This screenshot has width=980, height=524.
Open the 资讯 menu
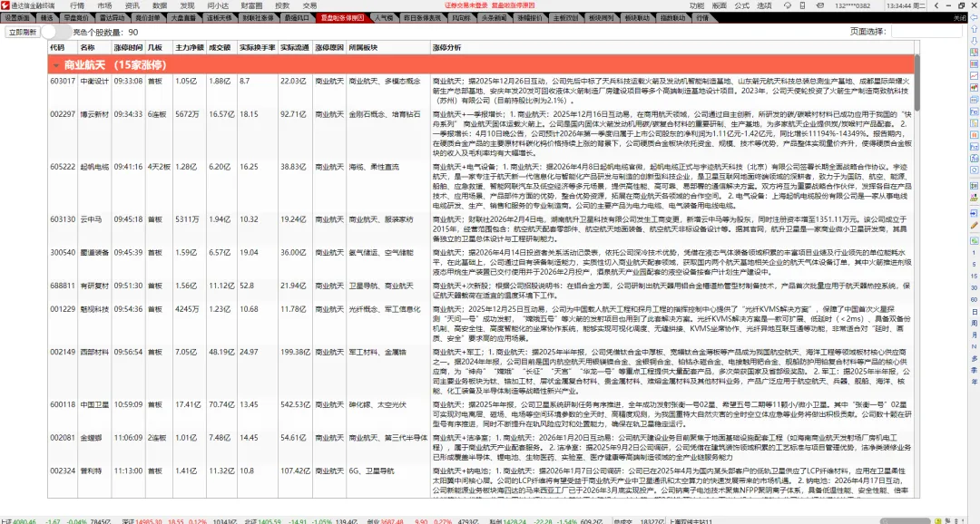[x=132, y=5]
